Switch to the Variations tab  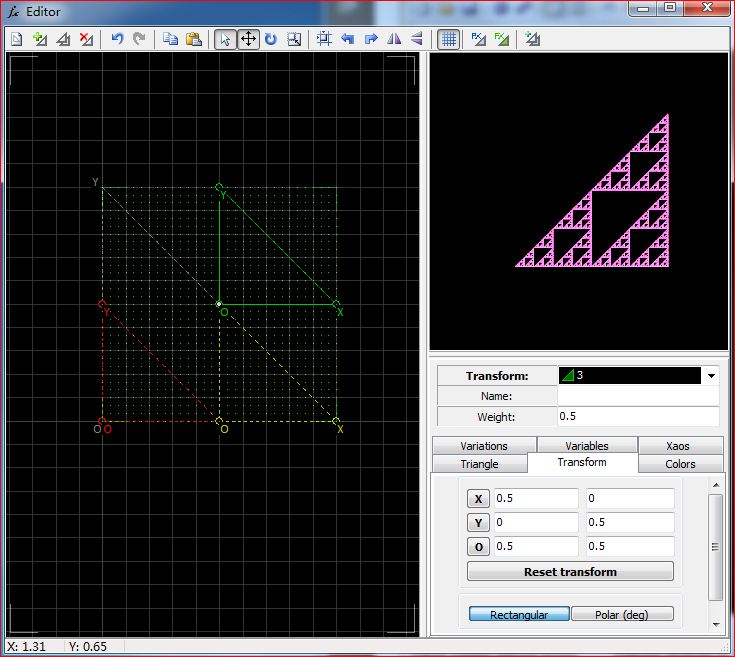tap(484, 446)
